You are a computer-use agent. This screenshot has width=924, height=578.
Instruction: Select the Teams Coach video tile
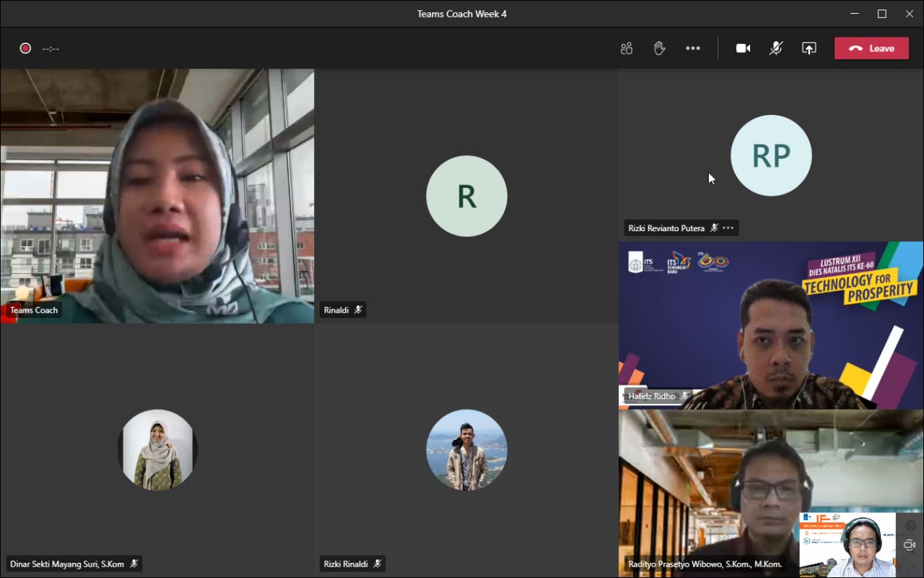point(157,195)
